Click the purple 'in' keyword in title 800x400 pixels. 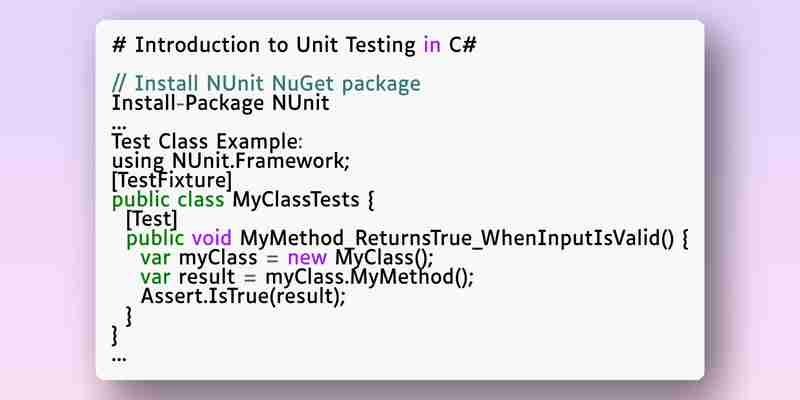[432, 45]
